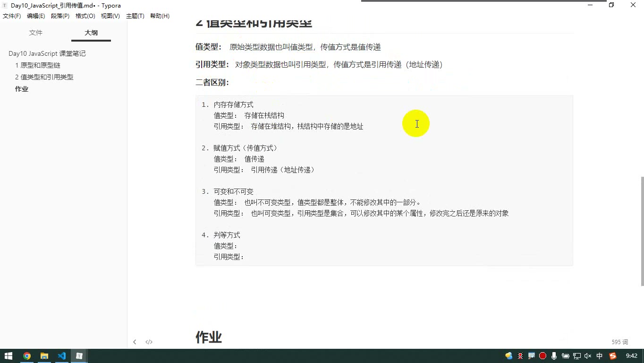Image resolution: width=644 pixels, height=363 pixels.
Task: Open Chrome from the taskbar
Action: click(27, 356)
